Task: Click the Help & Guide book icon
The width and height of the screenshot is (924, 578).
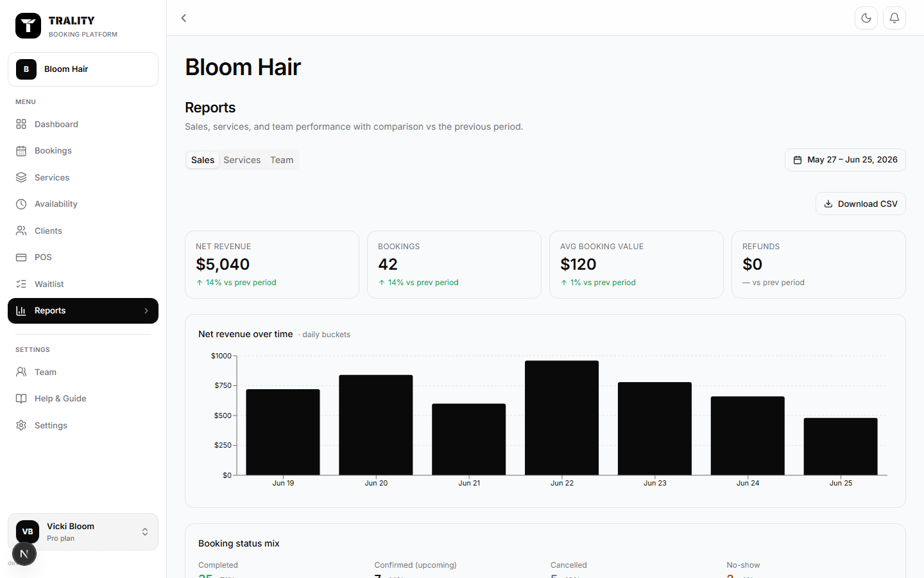Action: pos(21,399)
